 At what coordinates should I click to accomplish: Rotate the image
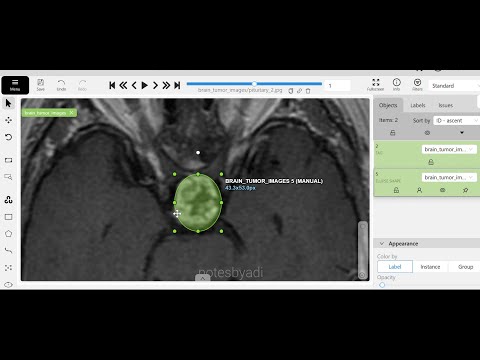click(x=9, y=137)
